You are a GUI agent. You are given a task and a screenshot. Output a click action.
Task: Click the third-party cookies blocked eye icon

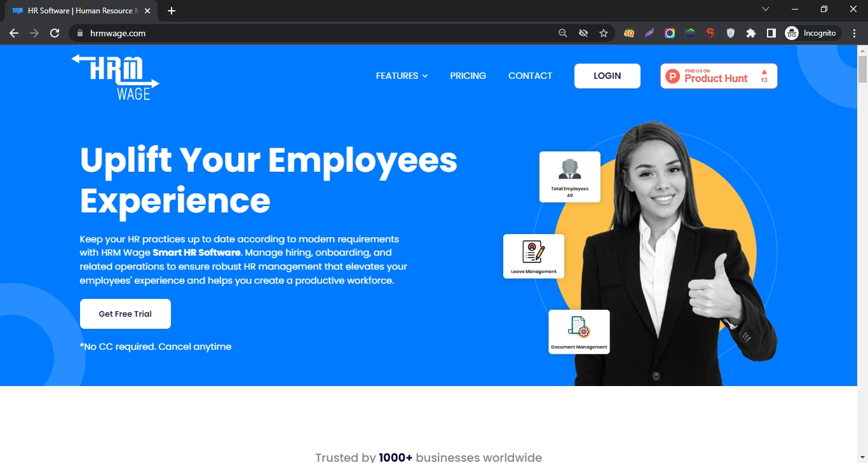(x=583, y=33)
